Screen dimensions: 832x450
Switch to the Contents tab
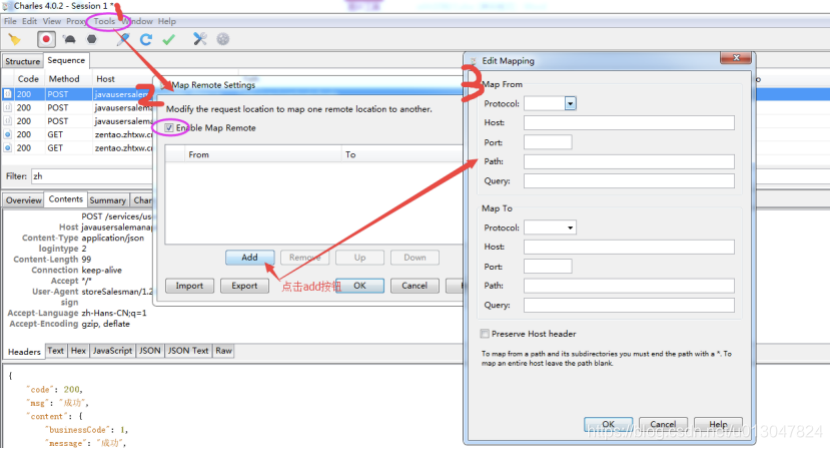coord(66,199)
